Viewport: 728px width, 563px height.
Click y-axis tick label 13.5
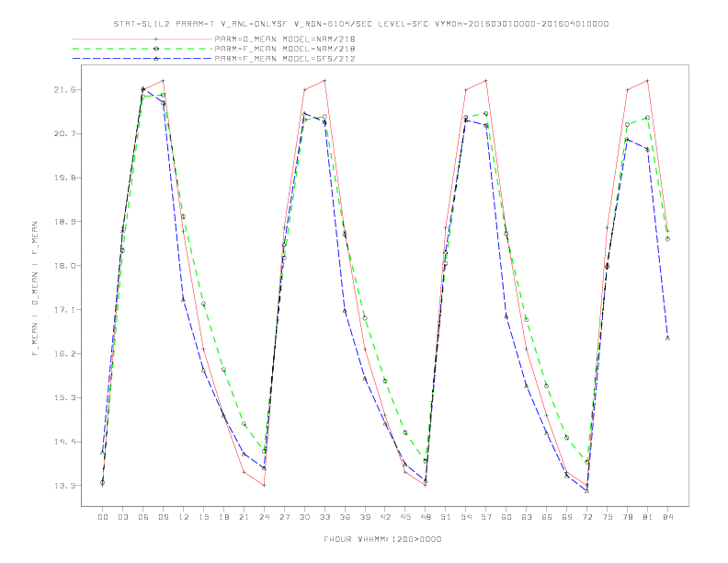click(x=63, y=486)
